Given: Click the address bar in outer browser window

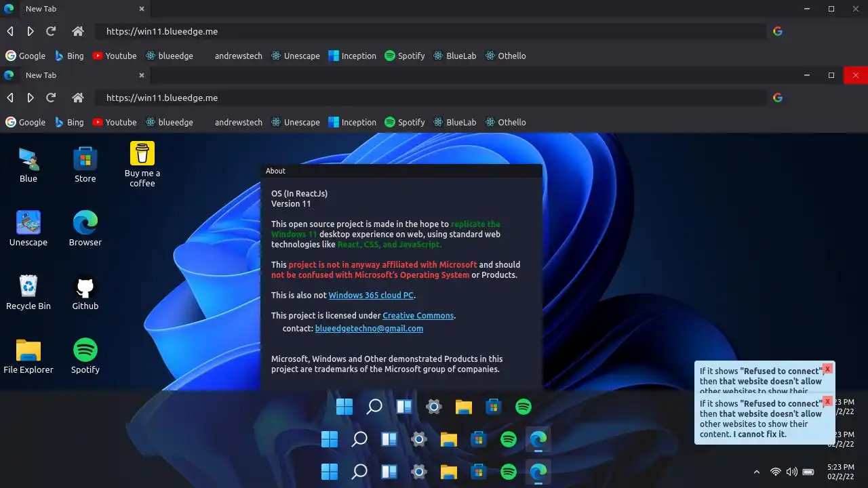Looking at the screenshot, I should (x=430, y=31).
